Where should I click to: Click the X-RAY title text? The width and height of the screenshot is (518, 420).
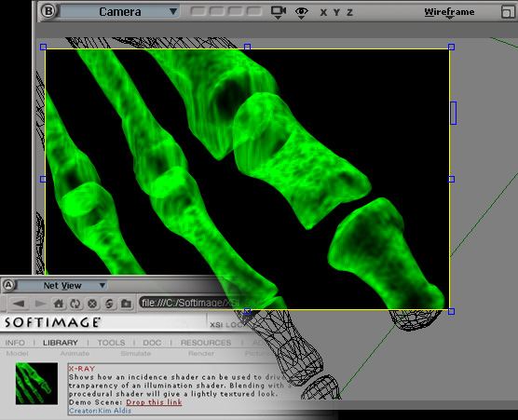pos(82,369)
